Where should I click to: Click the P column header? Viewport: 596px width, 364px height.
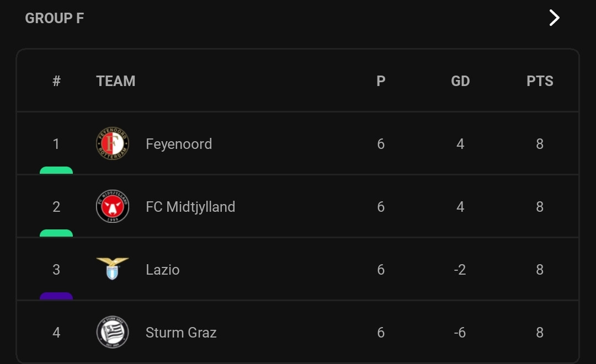click(381, 81)
